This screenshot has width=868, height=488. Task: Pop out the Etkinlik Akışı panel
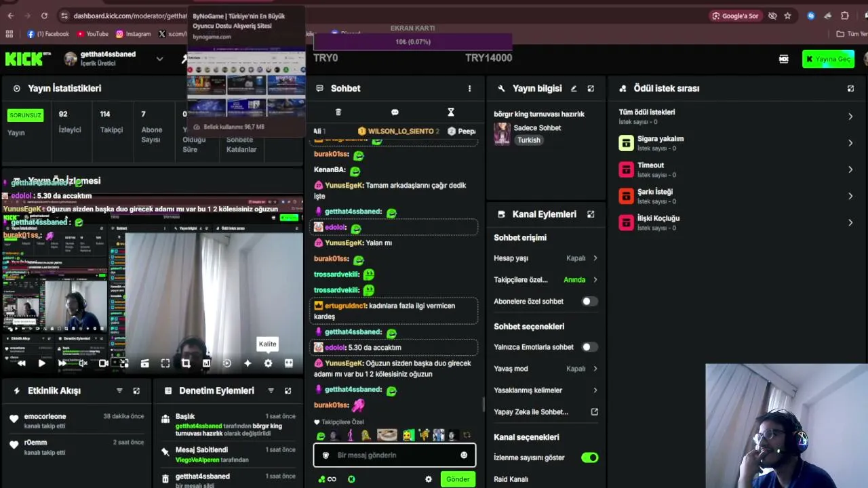136,390
